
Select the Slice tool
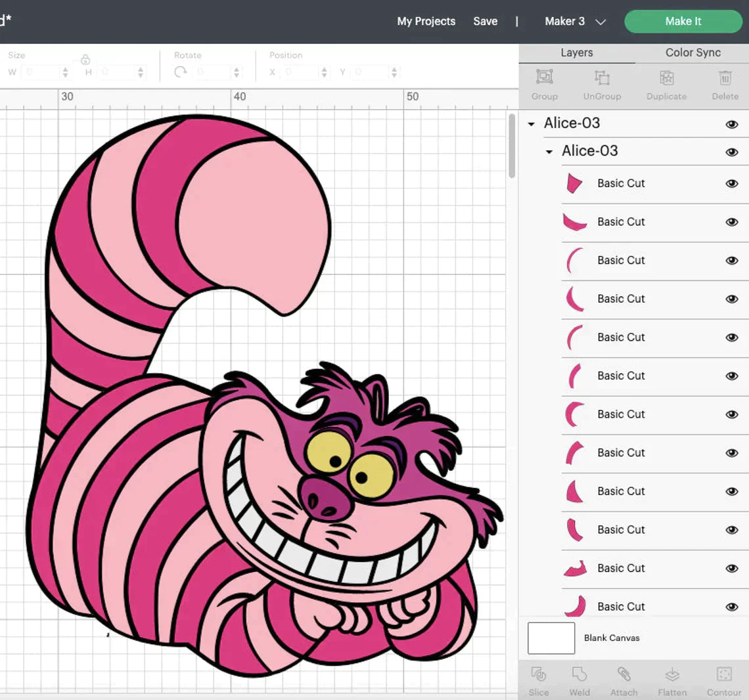pos(538,674)
